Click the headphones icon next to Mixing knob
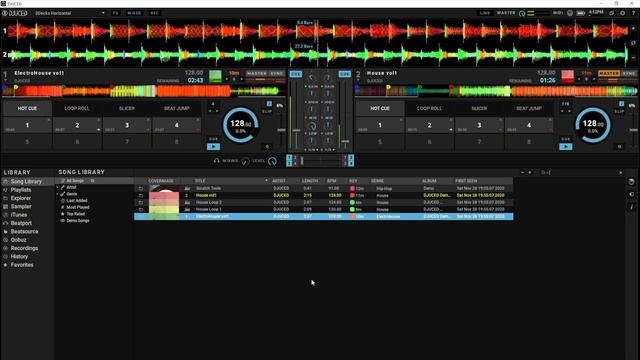Screen dimensions: 640x360 216,161
